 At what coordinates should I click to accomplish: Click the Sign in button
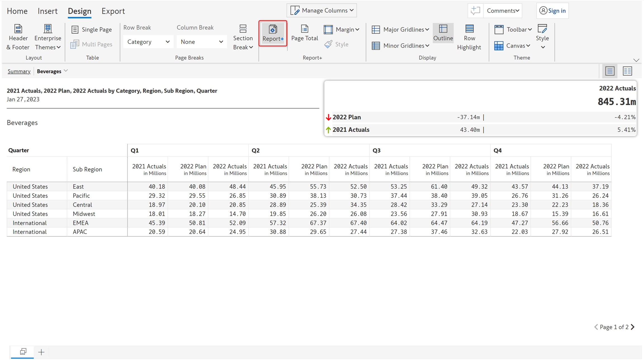(552, 11)
